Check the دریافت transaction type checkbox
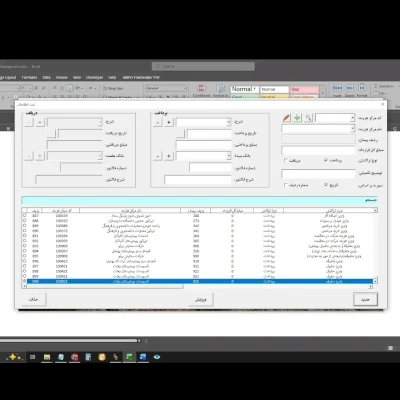 [x=286, y=160]
